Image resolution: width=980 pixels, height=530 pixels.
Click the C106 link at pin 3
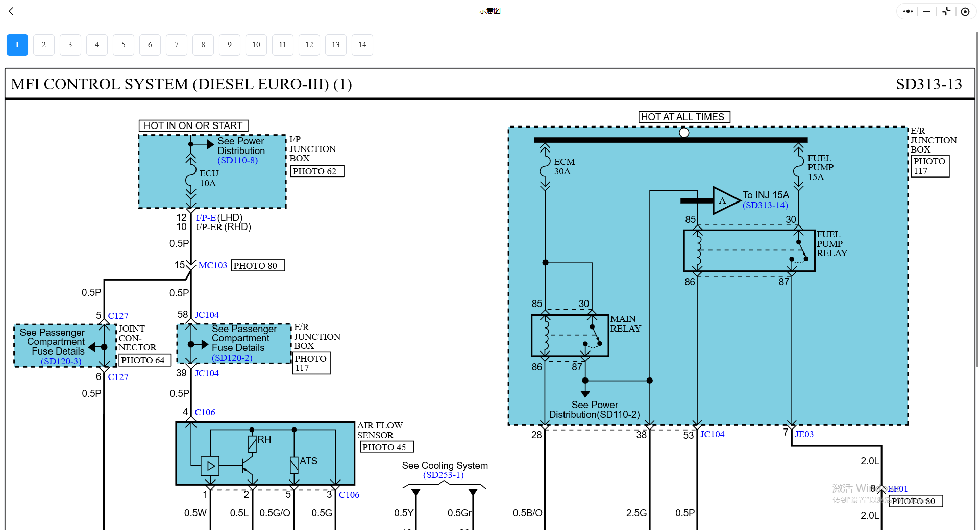click(349, 495)
